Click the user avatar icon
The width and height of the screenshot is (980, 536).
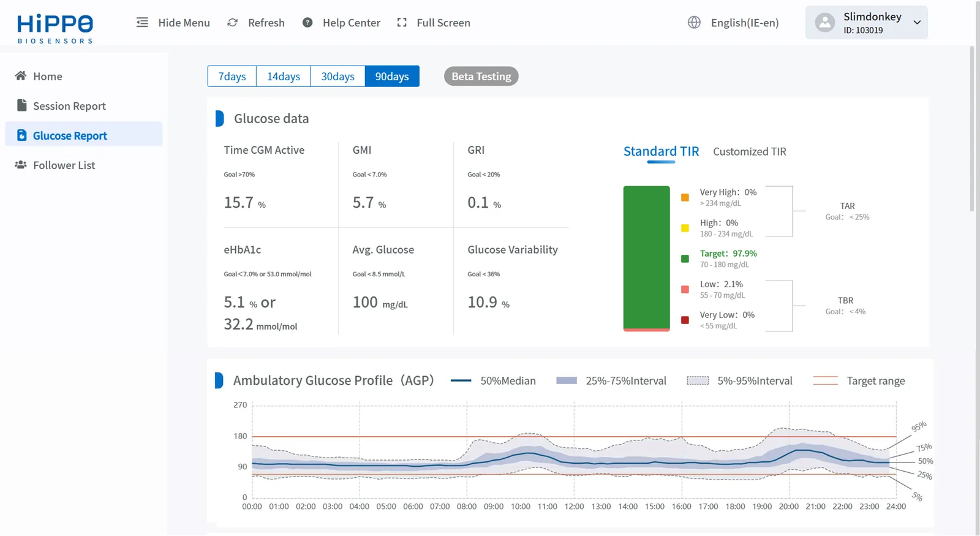[x=825, y=23]
